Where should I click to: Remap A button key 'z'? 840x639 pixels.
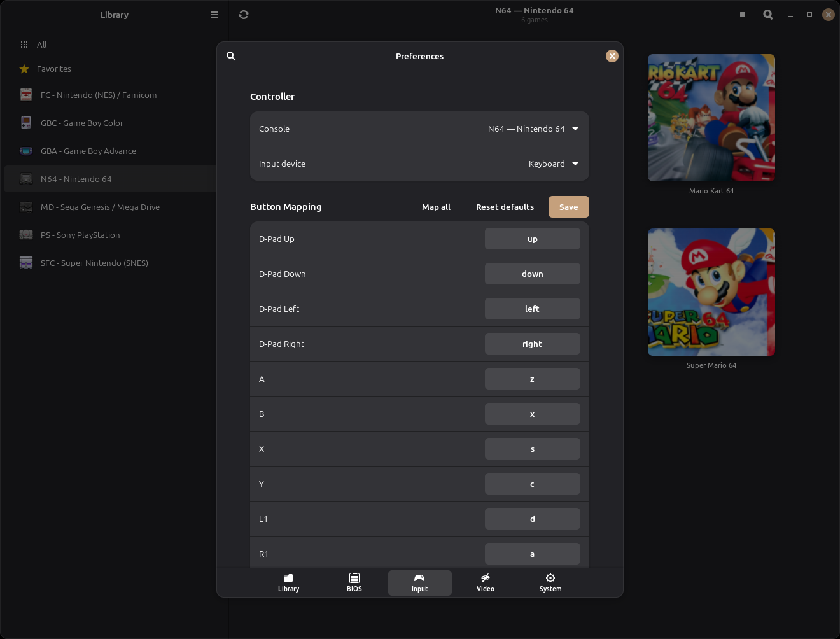(533, 379)
